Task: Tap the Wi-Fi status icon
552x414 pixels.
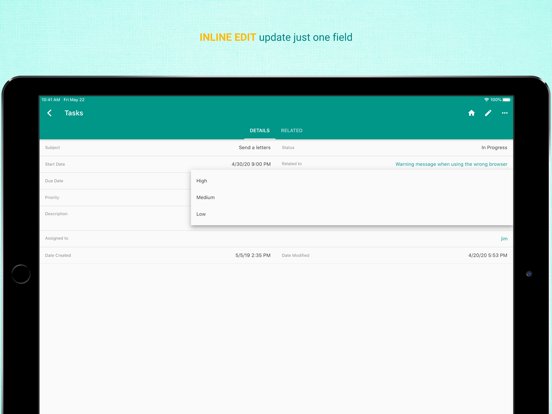Action: (487, 100)
